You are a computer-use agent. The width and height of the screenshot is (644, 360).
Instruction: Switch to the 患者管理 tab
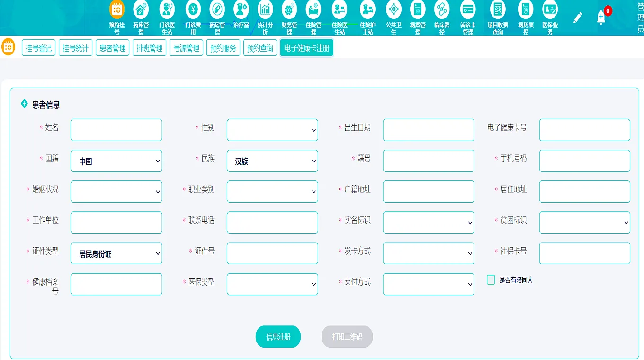[112, 48]
